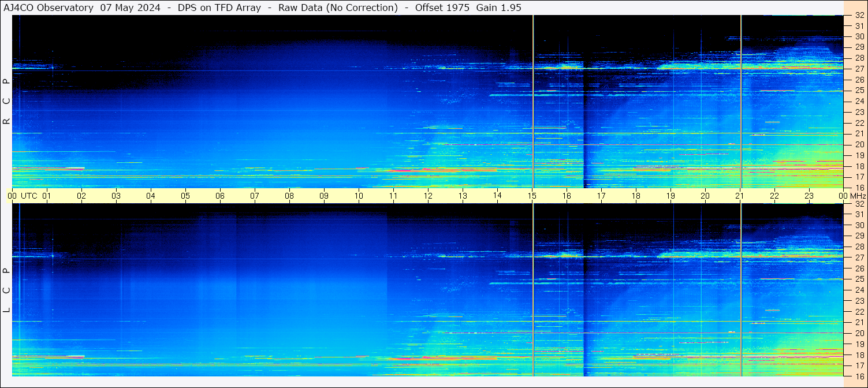Click the 20 hour time marker
This screenshot has width=868, height=388.
705,196
